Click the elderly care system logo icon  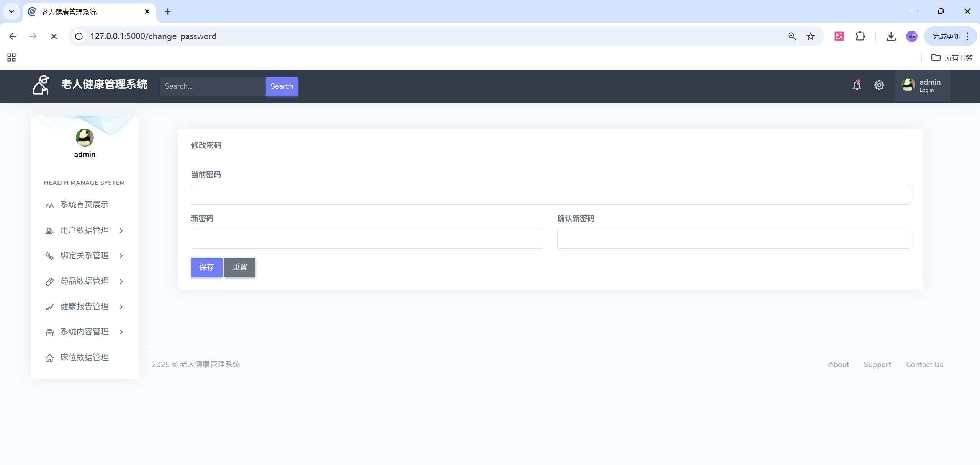click(x=41, y=85)
